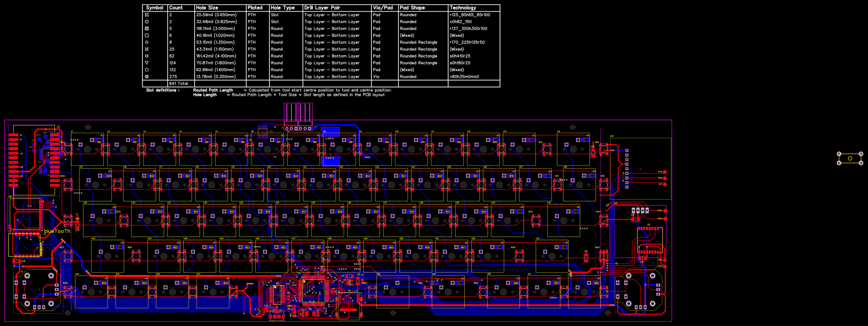Select the isolated yellow footprint outside the board
The height and width of the screenshot is (326, 868).
[850, 158]
